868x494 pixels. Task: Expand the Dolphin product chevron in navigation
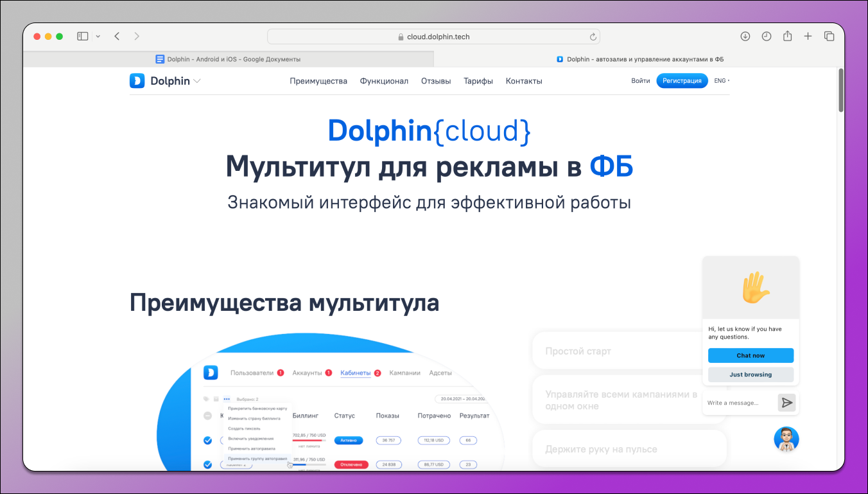click(198, 80)
